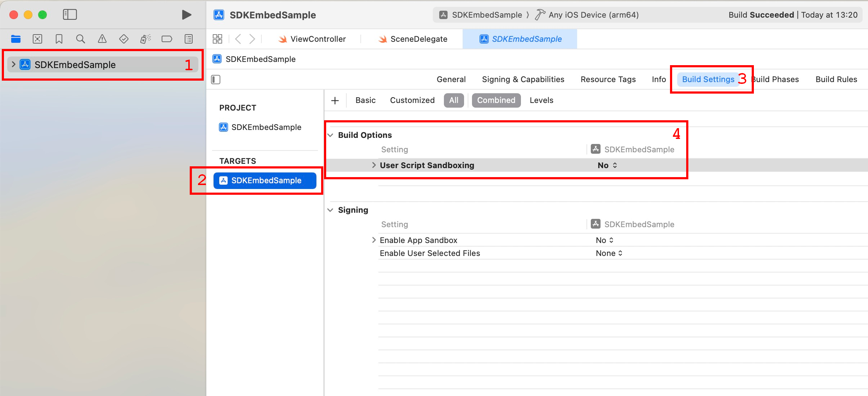Switch to the Build Phases tab
The image size is (868, 396).
coord(778,79)
